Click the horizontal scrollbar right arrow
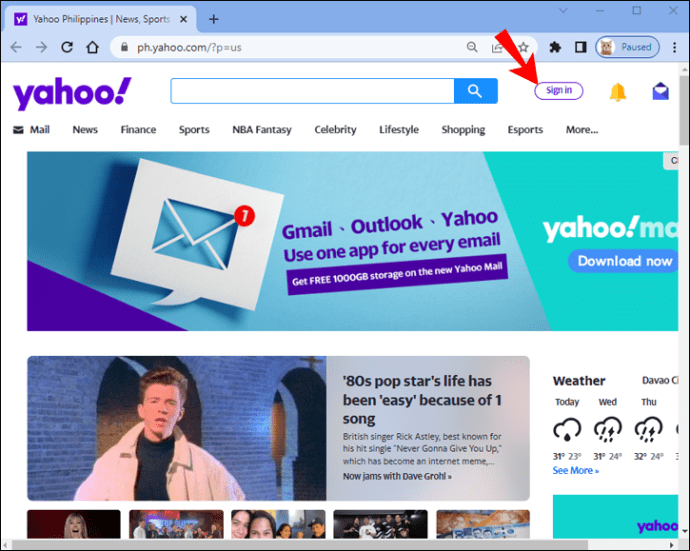Image resolution: width=690 pixels, height=551 pixels. [672, 545]
